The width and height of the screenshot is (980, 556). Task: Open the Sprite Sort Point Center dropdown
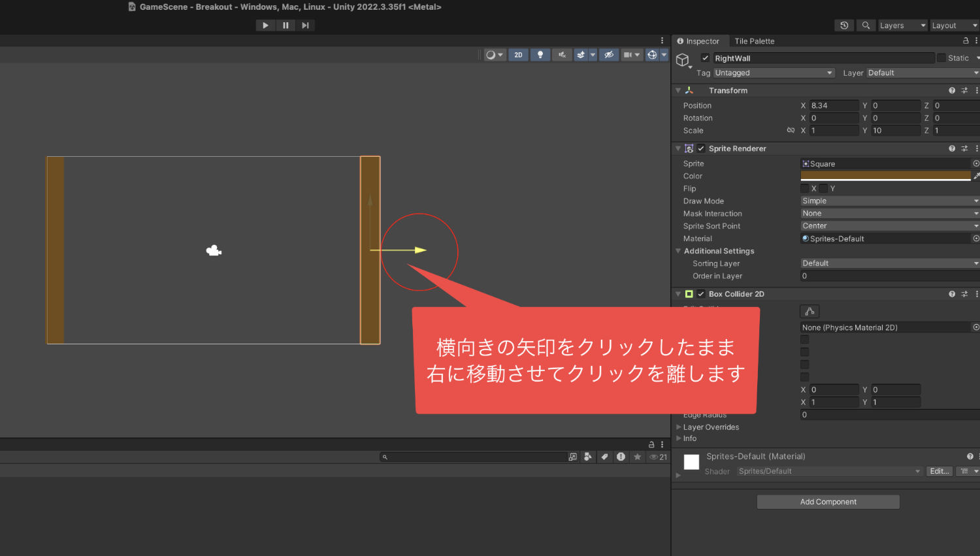890,226
